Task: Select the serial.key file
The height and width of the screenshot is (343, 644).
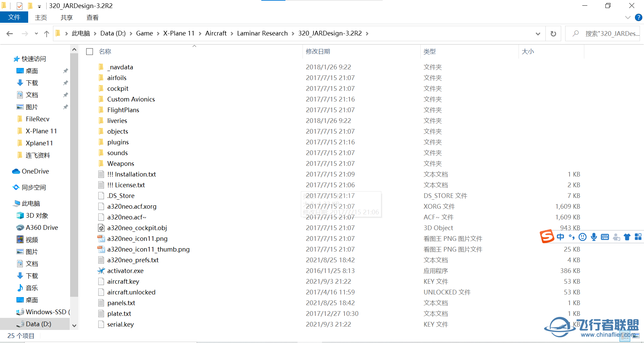Action: tap(120, 324)
